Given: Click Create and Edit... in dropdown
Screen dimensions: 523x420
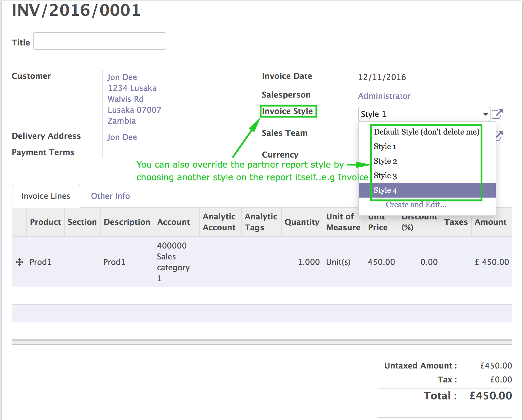Looking at the screenshot, I should [x=416, y=205].
